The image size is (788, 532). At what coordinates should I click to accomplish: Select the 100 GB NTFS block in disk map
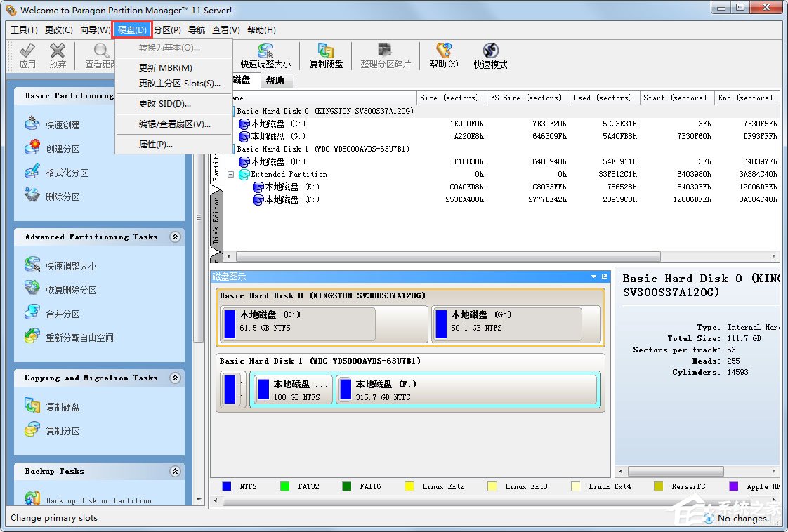tap(293, 390)
